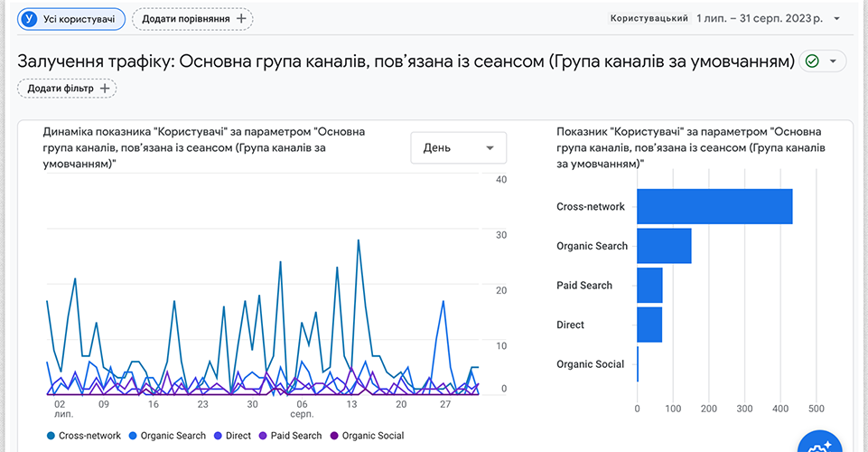Click the "Organic Social" legend label

coord(373,436)
